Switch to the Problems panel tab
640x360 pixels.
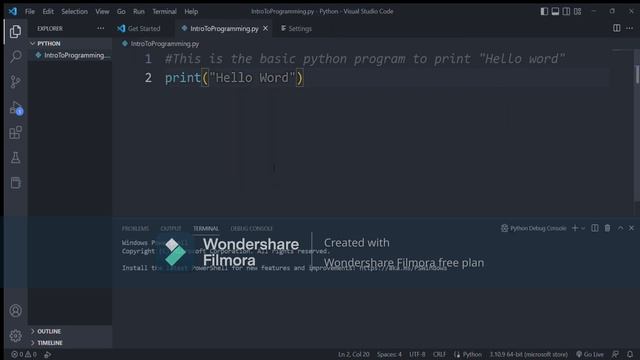(x=136, y=229)
